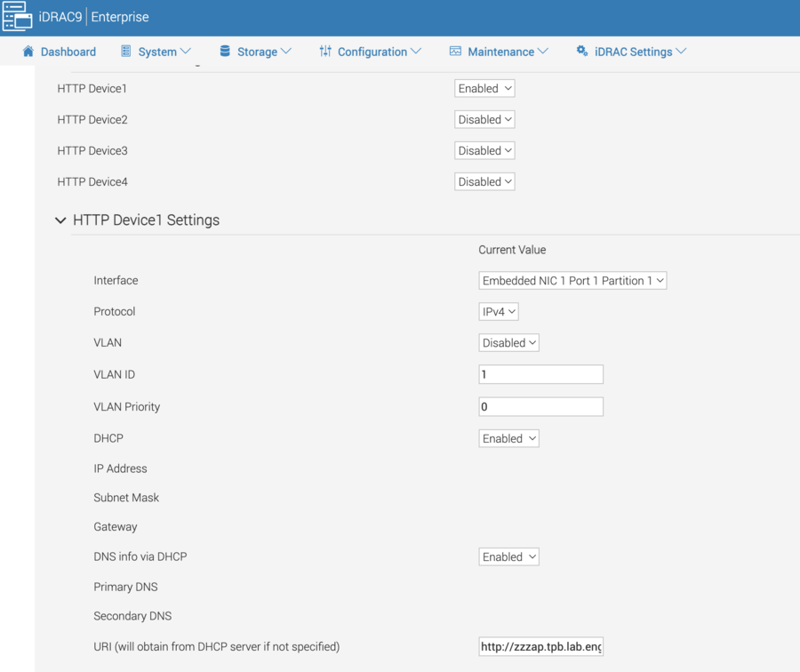Click the System menu icon
This screenshot has height=672, width=800.
click(126, 52)
